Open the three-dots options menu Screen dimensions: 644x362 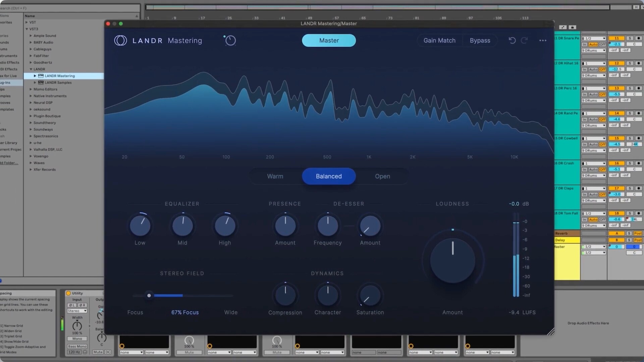(x=543, y=41)
